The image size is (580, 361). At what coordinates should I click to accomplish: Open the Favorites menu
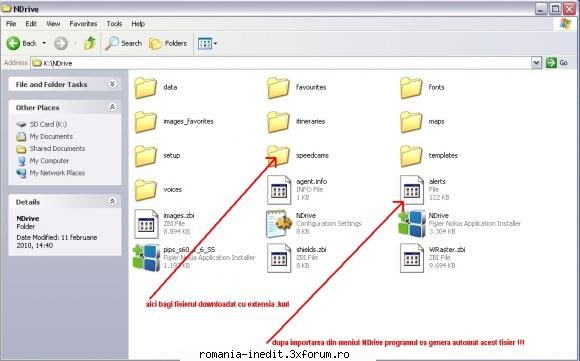(x=83, y=24)
